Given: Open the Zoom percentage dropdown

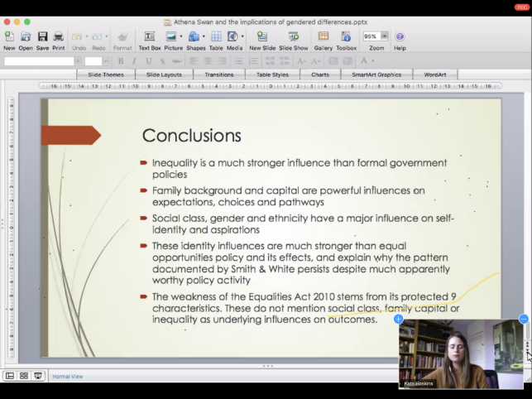Looking at the screenshot, I should point(383,36).
